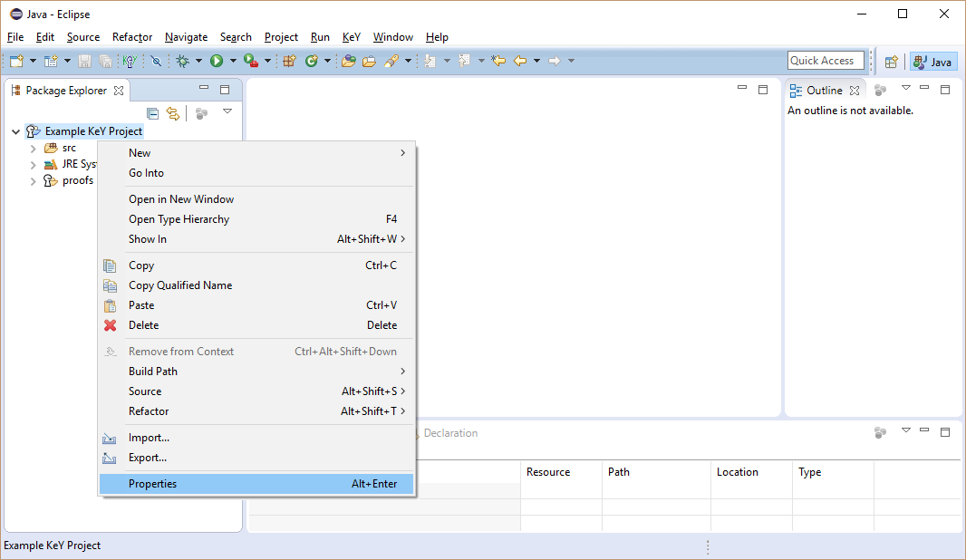966x560 pixels.
Task: Expand the proofs folder node
Action: (x=33, y=181)
